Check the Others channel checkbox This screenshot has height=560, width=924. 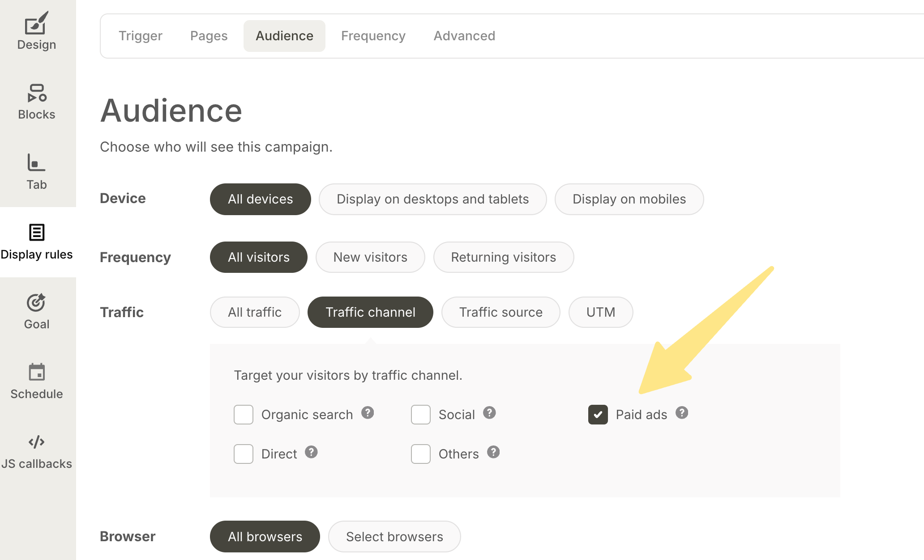click(421, 454)
